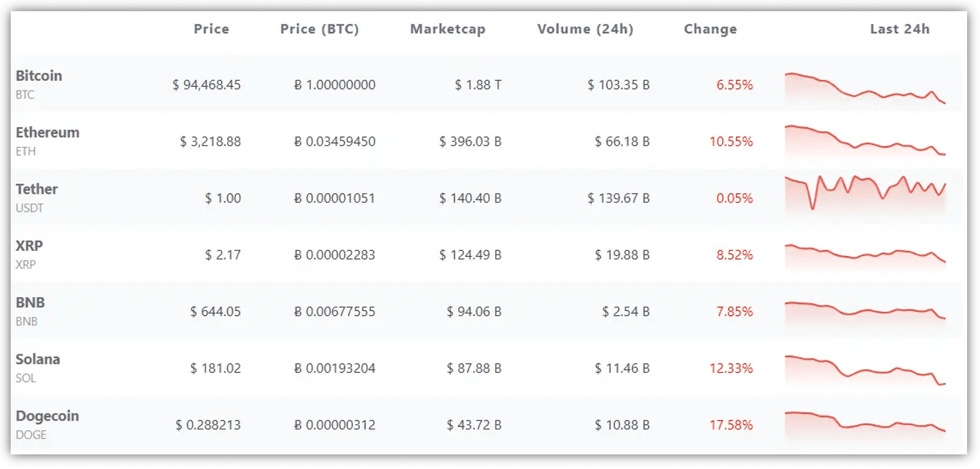Open the Ethereum coin details

coord(47,133)
